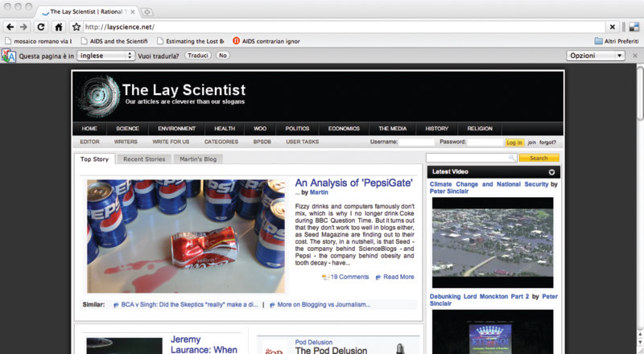Open the WRITERS submenu item

(x=126, y=142)
